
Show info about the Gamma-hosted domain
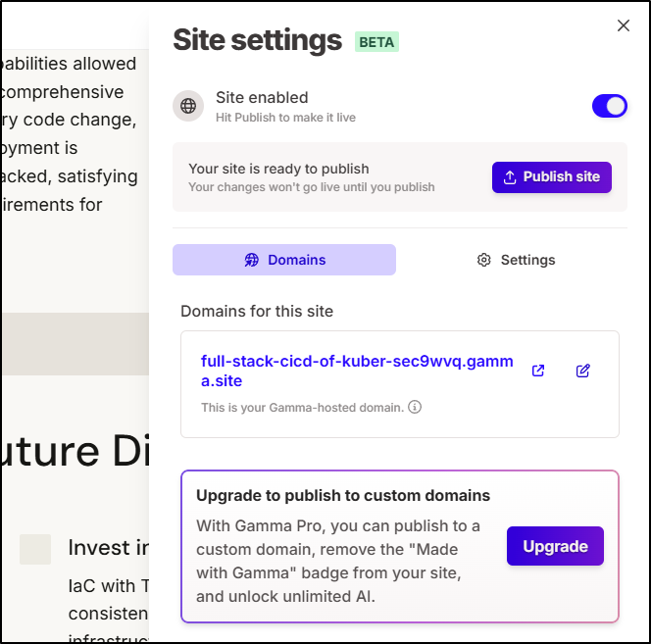pyautogui.click(x=415, y=407)
